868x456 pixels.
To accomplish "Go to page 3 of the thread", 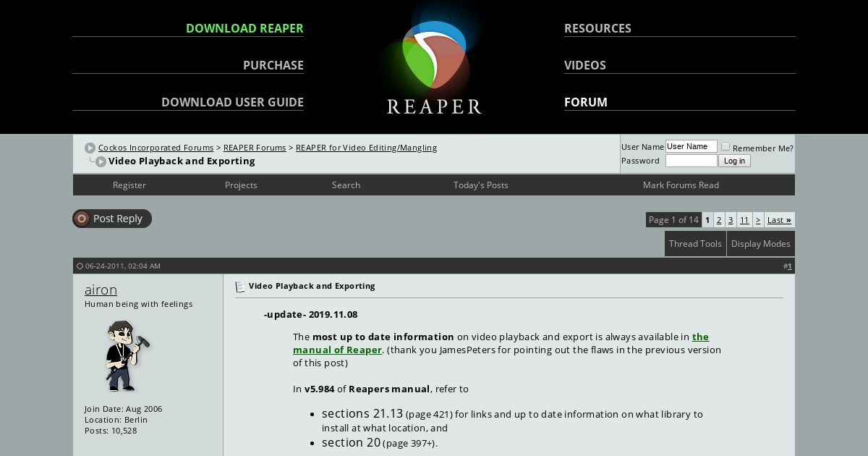I will click(x=731, y=220).
